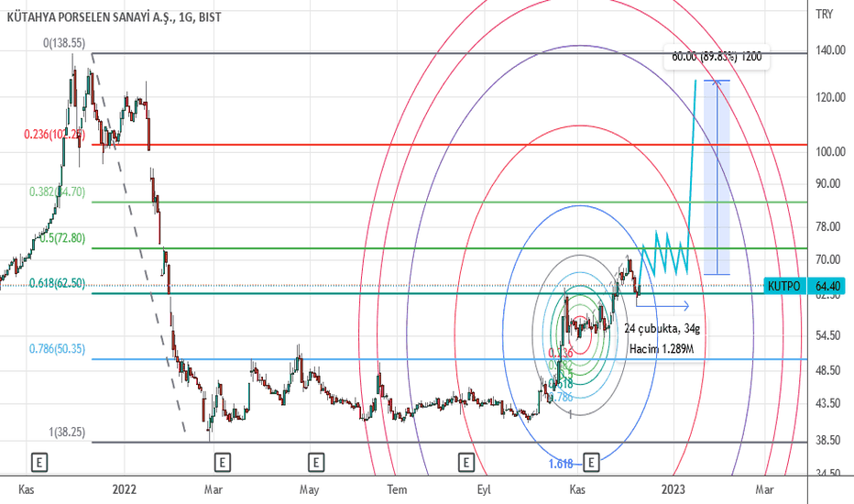Click the 60.00 (89.83%) price range tooltip
The image size is (854, 504).
[717, 57]
